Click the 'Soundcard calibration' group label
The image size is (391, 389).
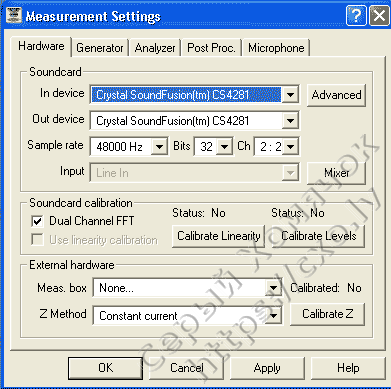click(81, 203)
